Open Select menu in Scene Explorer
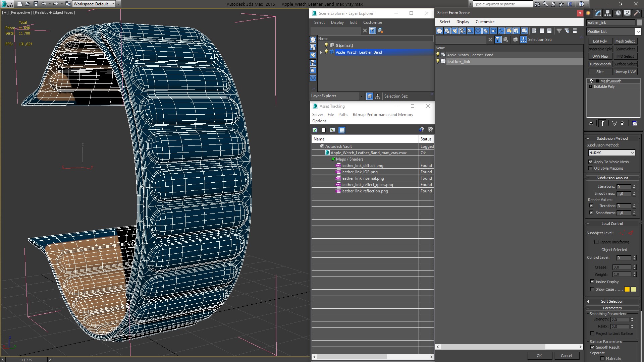This screenshot has height=362, width=644. pos(319,22)
